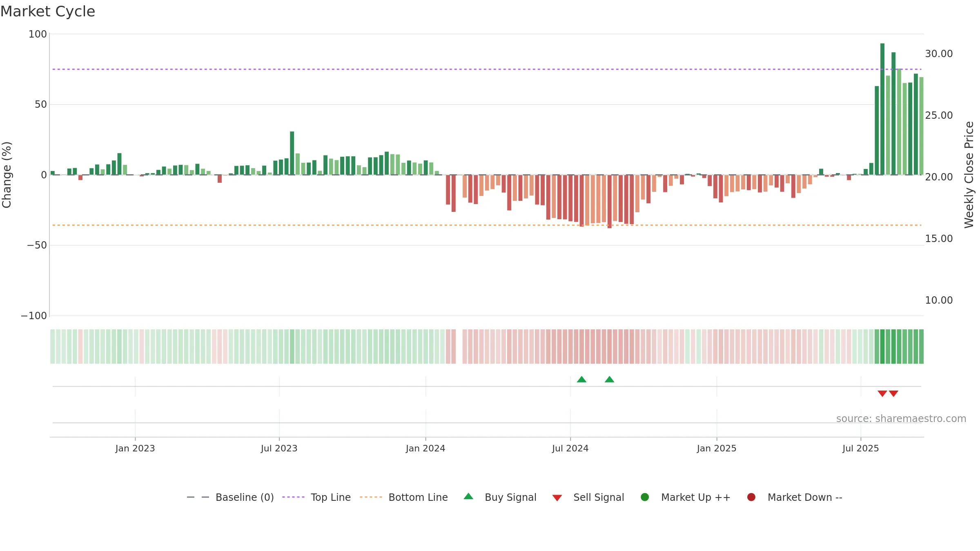
Task: Click the 100 label on left axis
Action: 38,34
